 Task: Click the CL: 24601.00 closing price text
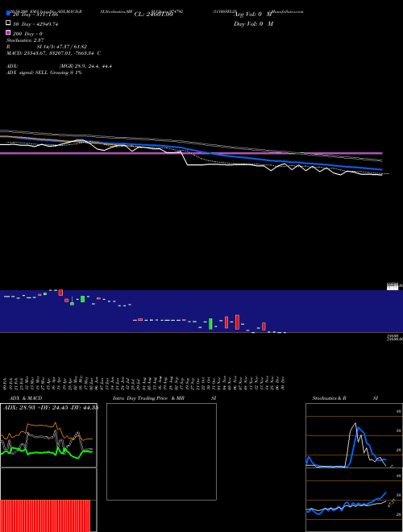pos(154,15)
